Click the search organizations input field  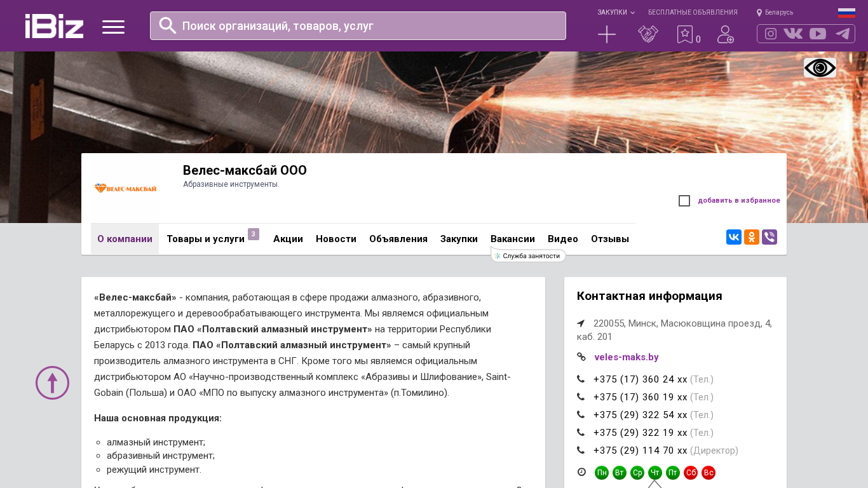coord(358,26)
